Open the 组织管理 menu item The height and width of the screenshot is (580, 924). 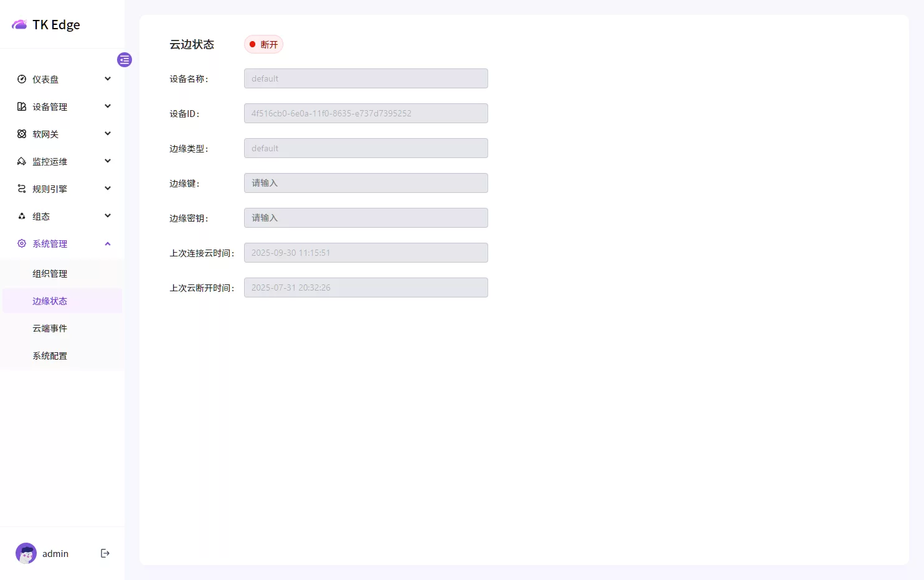coord(50,273)
